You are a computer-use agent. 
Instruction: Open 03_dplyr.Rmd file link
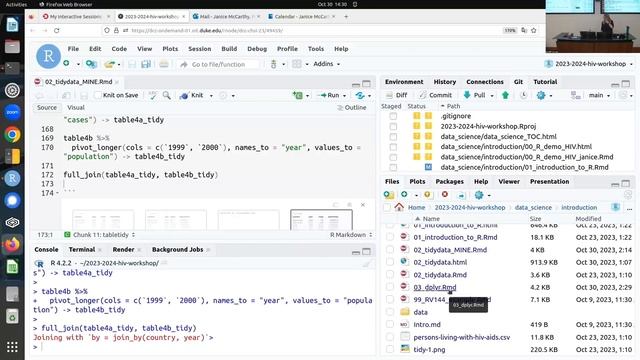(435, 287)
